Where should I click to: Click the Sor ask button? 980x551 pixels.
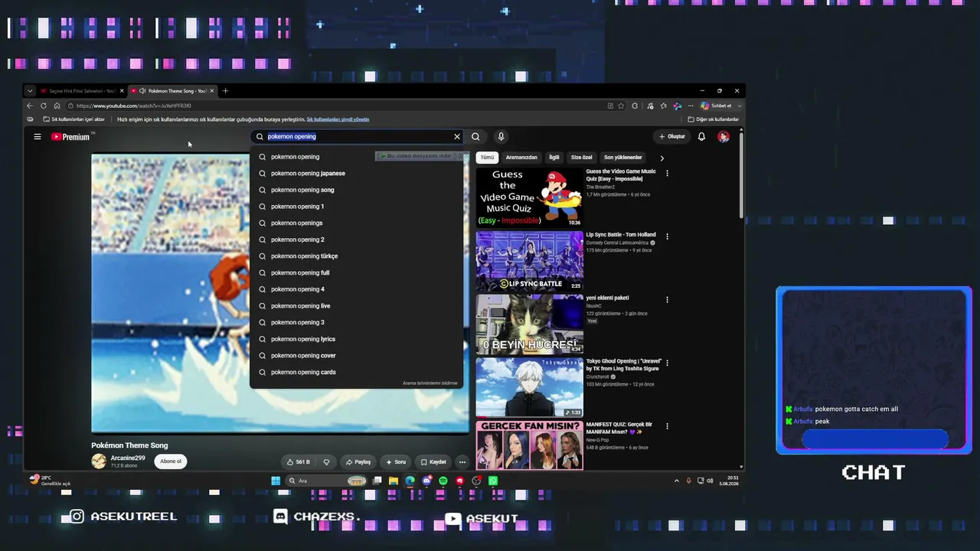[x=396, y=462]
